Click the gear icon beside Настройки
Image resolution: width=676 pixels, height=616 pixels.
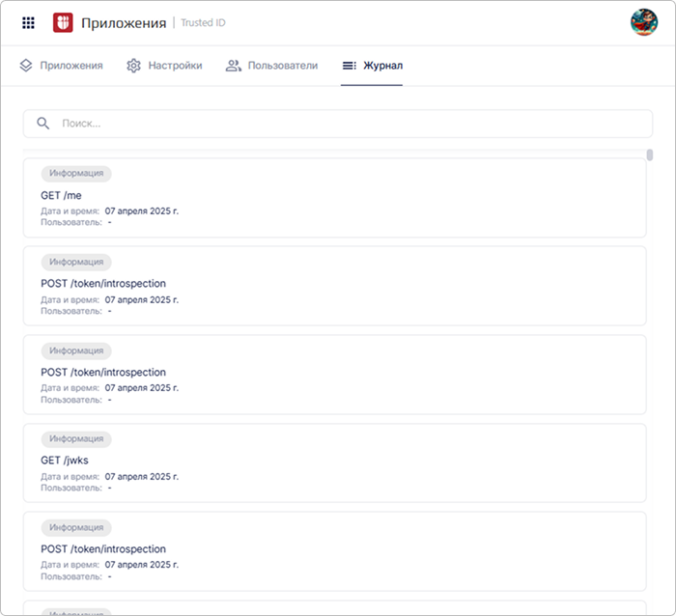click(133, 66)
